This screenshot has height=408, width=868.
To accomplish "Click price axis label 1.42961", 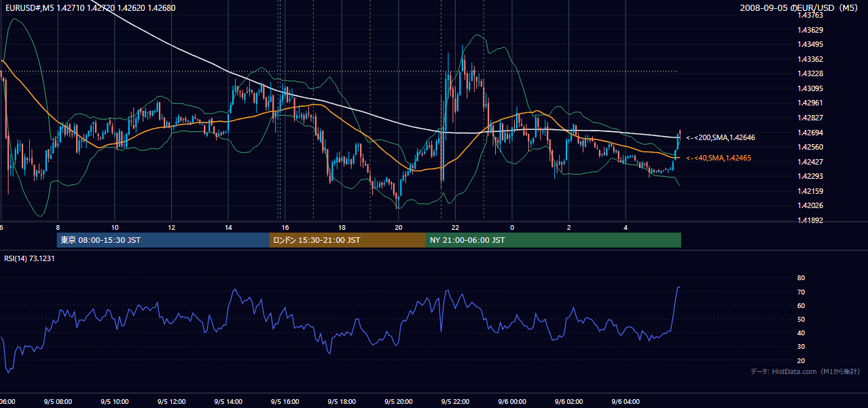I will pyautogui.click(x=812, y=103).
